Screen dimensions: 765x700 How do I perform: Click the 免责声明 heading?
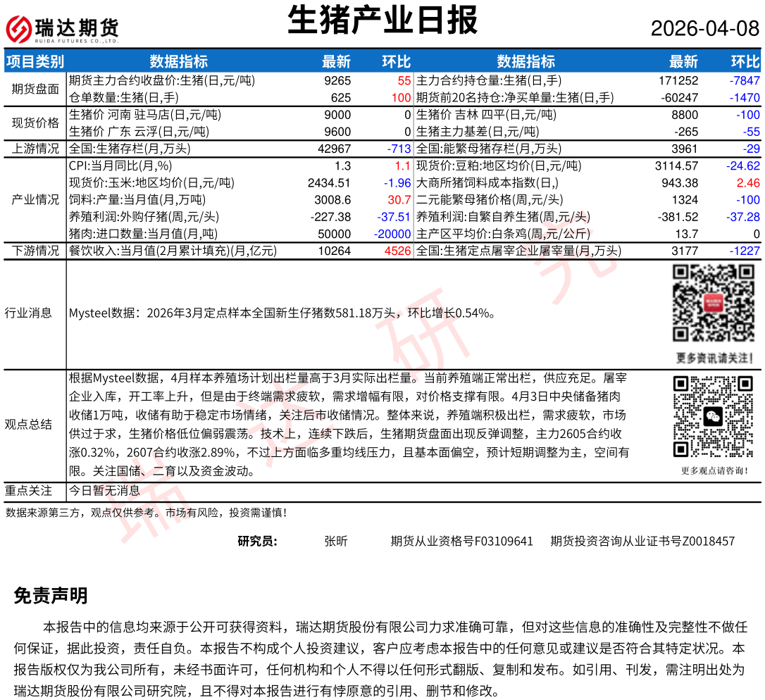(x=51, y=596)
